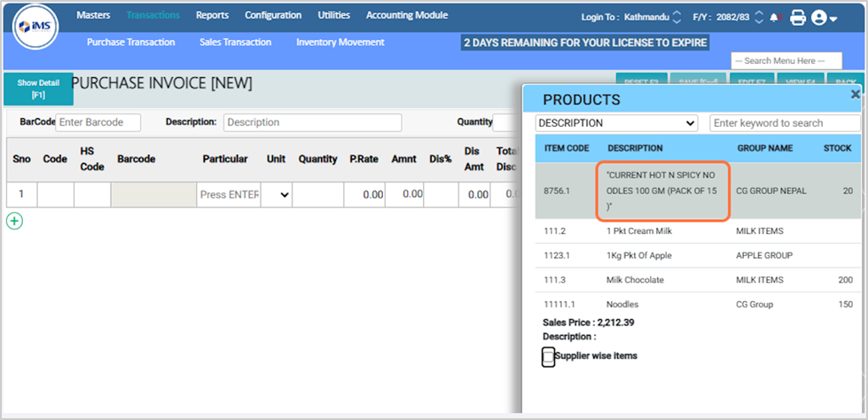Open the notifications bell
Screen dimensions: 868x420
tap(776, 17)
